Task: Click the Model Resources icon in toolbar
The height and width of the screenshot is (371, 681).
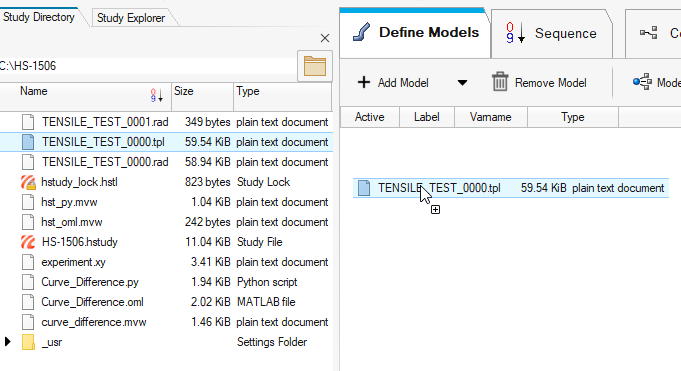Action: tap(642, 82)
